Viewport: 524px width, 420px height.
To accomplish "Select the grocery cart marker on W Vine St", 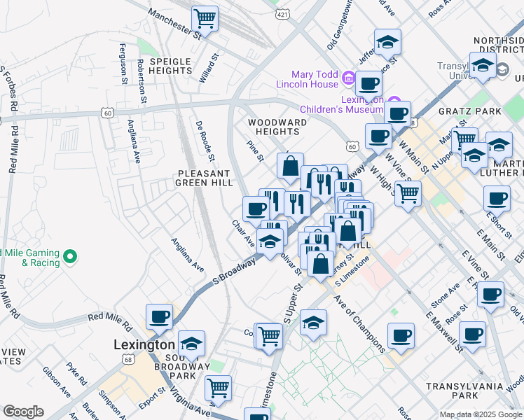I will (408, 195).
